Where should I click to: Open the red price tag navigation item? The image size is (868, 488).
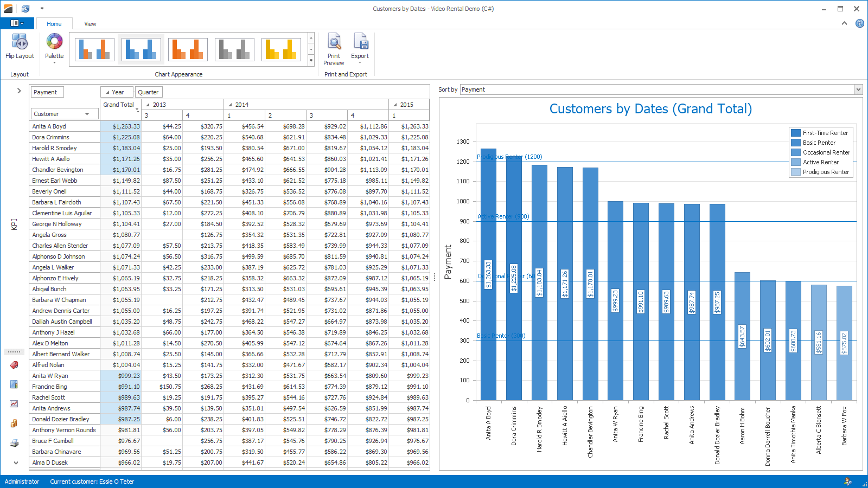click(14, 365)
